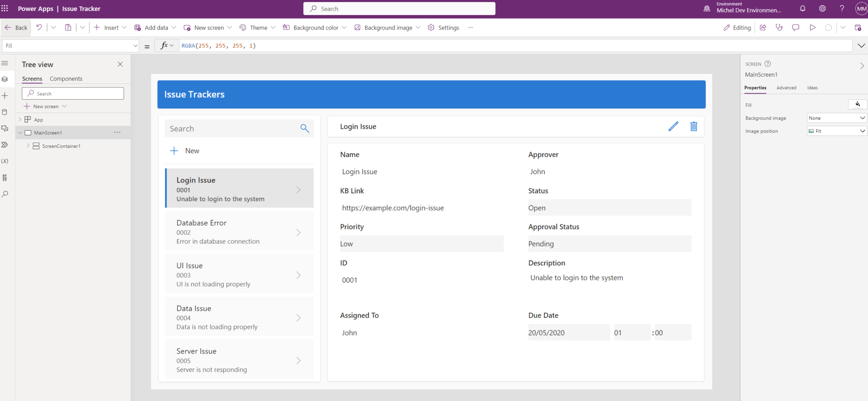The width and height of the screenshot is (868, 401).
Task: Expand the MainScreen1 tree item
Action: coord(20,132)
